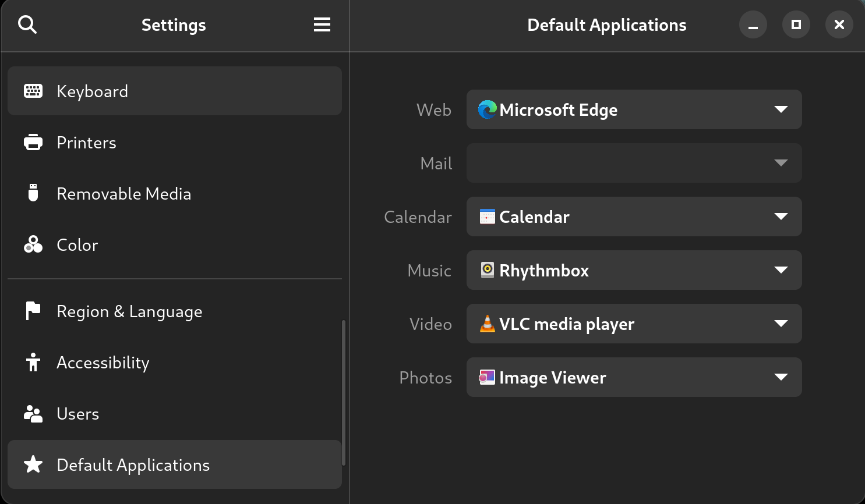The image size is (865, 504).
Task: Click the Users icon in the sidebar
Action: click(33, 413)
